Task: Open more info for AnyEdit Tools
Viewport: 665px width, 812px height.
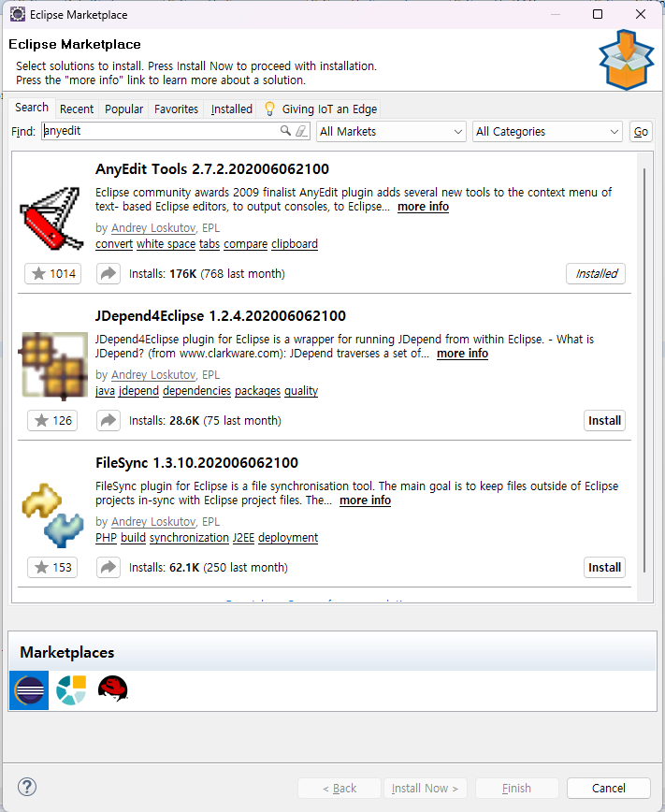Action: tap(423, 207)
